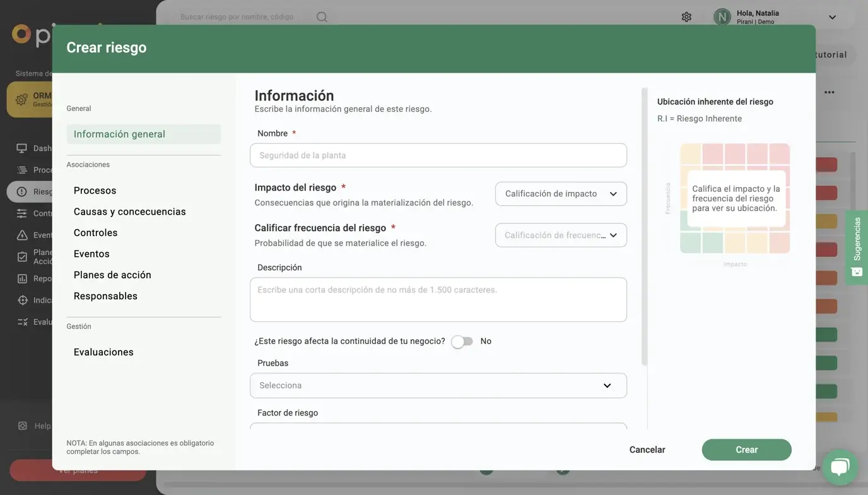The image size is (868, 495).
Task: Click the ORM system gear icon
Action: tap(21, 100)
